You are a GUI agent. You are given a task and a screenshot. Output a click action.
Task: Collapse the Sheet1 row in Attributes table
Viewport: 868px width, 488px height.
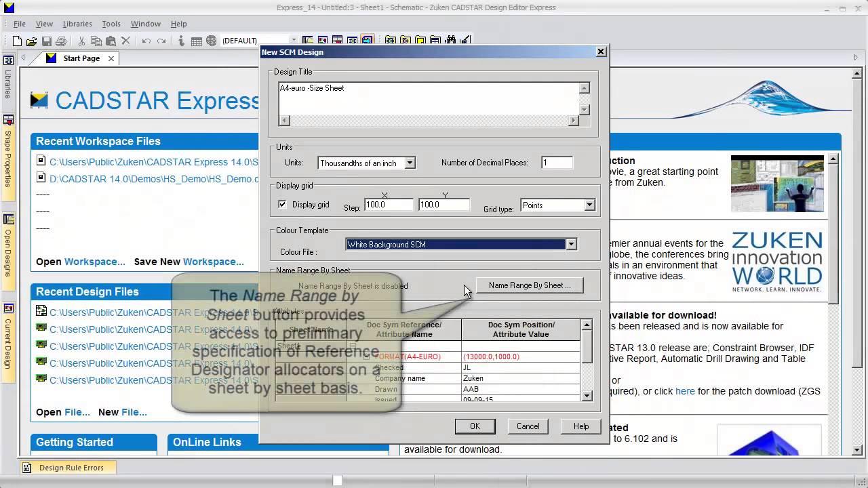pyautogui.click(x=353, y=346)
